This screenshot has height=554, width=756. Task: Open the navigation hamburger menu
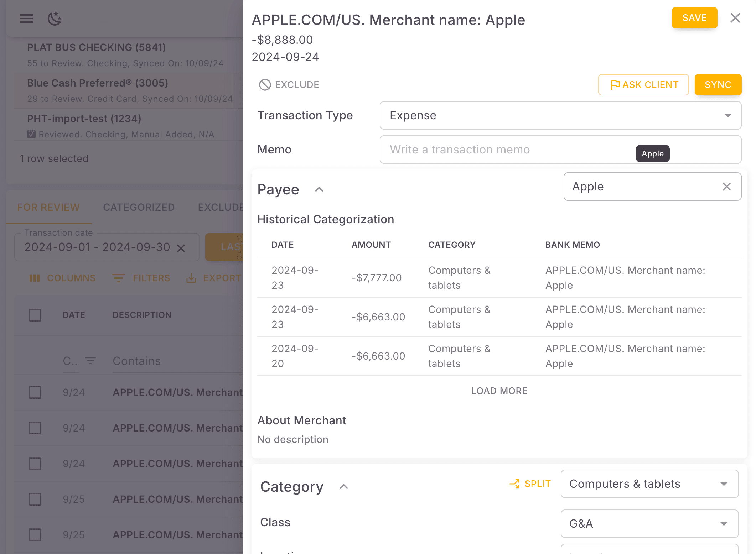tap(26, 19)
